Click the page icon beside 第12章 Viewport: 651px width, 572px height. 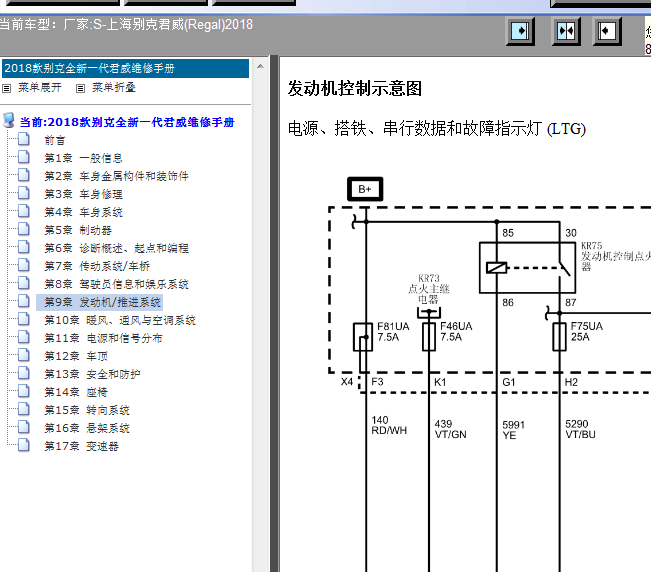tap(24, 355)
